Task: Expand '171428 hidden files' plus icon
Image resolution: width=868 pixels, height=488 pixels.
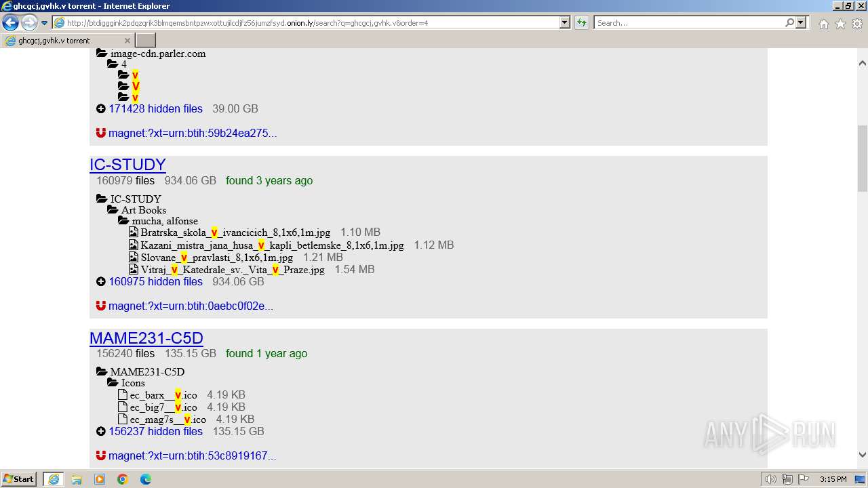Action: click(101, 108)
